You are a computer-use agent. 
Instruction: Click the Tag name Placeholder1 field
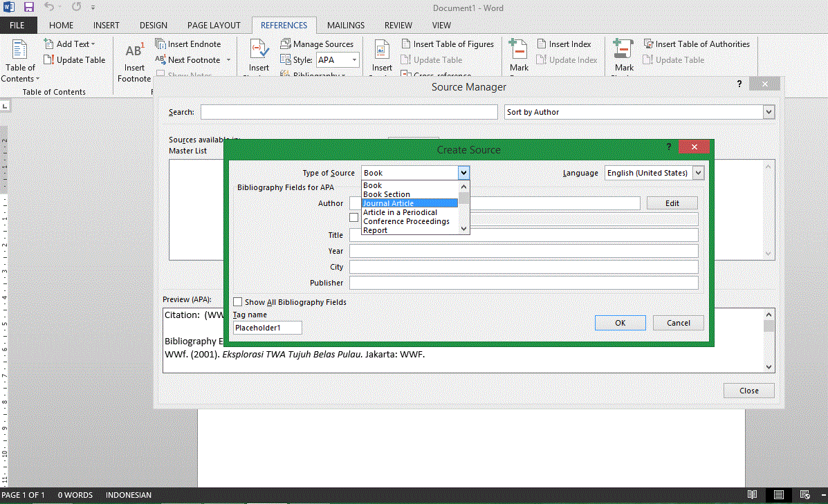click(268, 328)
